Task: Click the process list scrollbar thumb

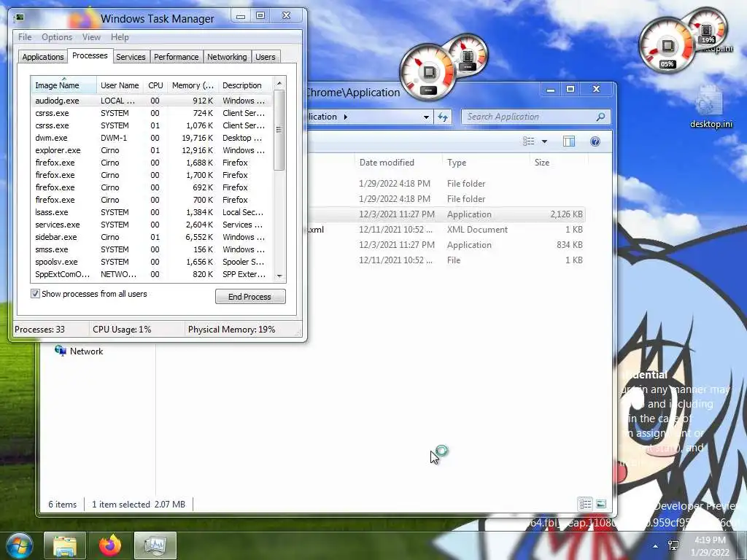Action: pos(279,130)
